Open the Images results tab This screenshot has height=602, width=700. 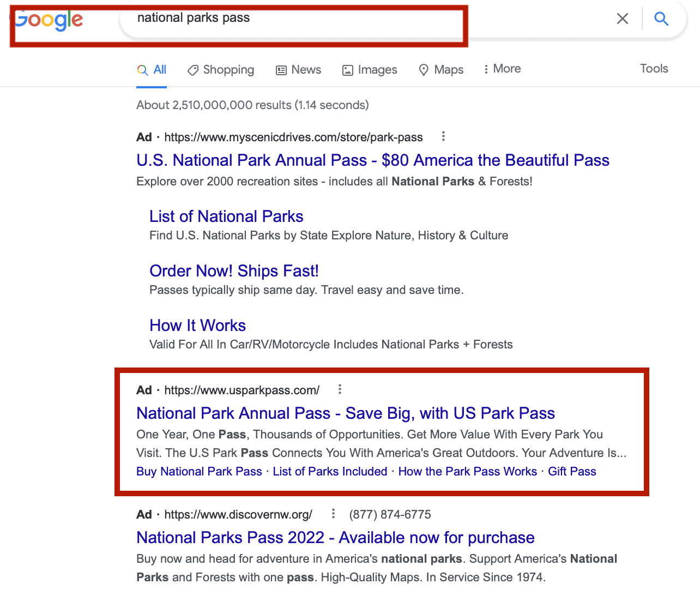coord(370,70)
